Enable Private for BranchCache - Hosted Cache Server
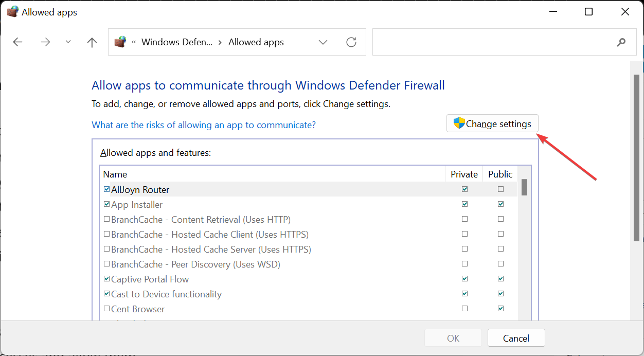 coord(465,249)
